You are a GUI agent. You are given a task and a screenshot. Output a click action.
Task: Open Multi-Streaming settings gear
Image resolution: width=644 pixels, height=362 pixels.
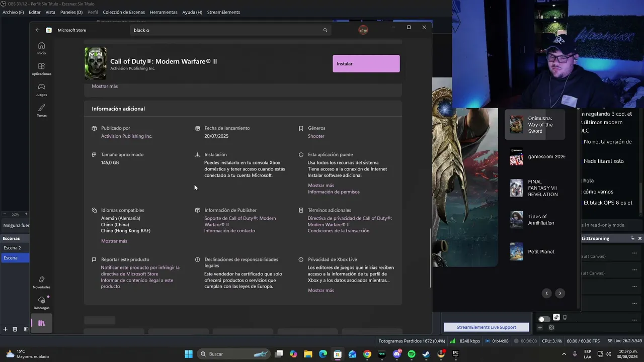coord(551,327)
